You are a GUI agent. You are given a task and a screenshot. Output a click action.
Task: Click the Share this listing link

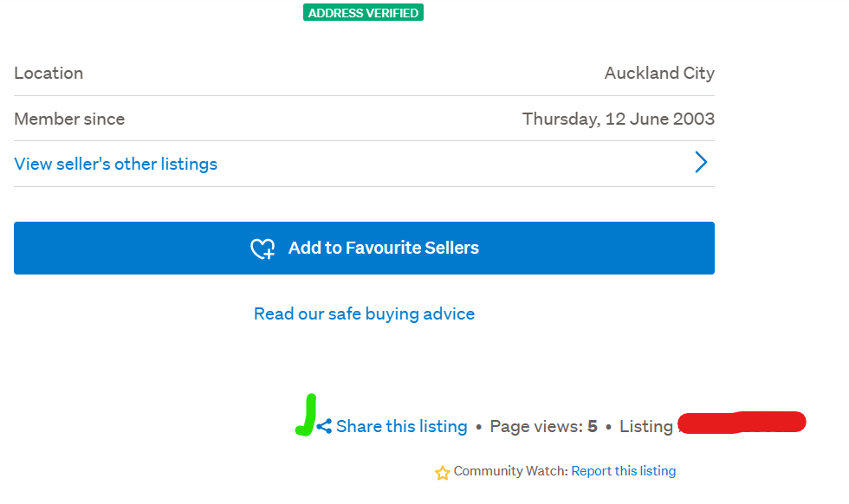pyautogui.click(x=401, y=426)
